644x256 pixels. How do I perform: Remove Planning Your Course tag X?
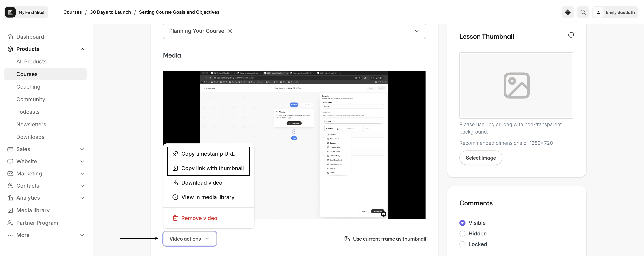point(230,31)
